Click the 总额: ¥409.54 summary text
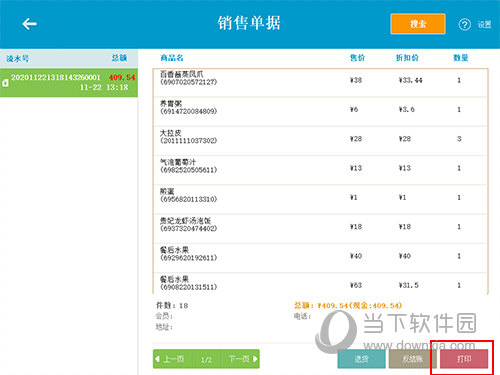Viewport: 500px width, 375px height. (348, 305)
